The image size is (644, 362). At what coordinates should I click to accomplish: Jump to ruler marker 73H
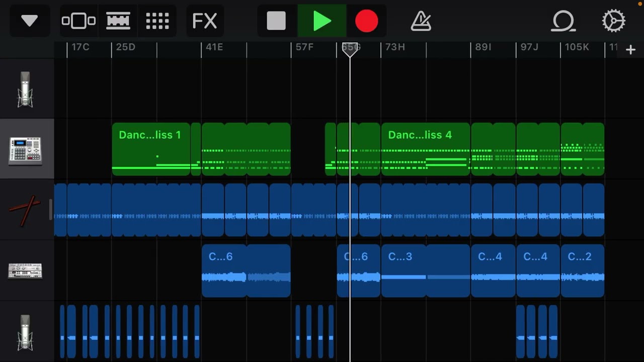pos(395,47)
